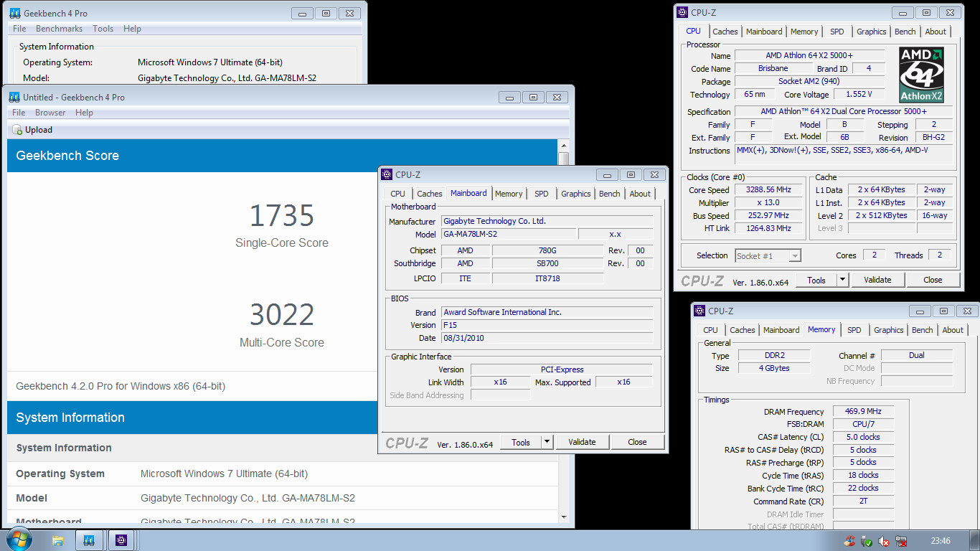Click the CPU-Z Memory window title icon
980x551 pixels.
[x=699, y=311]
